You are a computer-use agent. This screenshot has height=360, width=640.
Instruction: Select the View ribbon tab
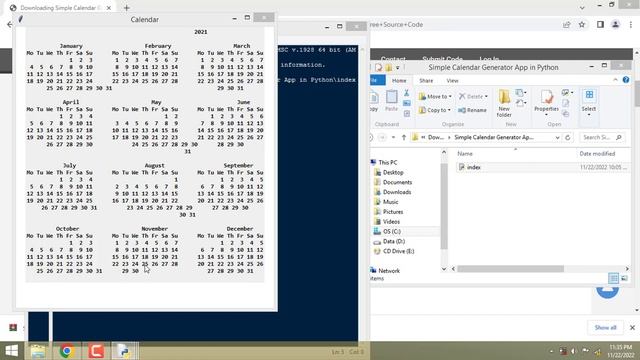[452, 80]
